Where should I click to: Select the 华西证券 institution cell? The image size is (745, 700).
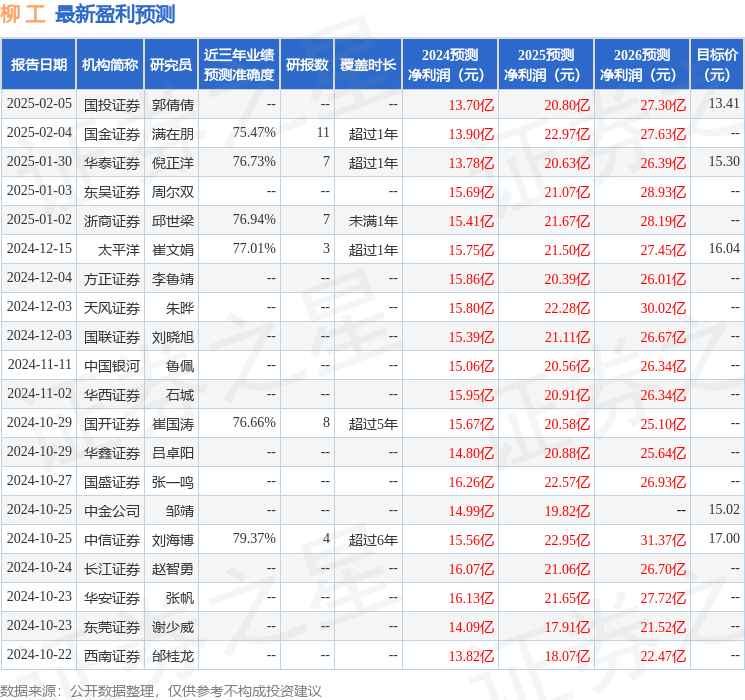click(112, 395)
